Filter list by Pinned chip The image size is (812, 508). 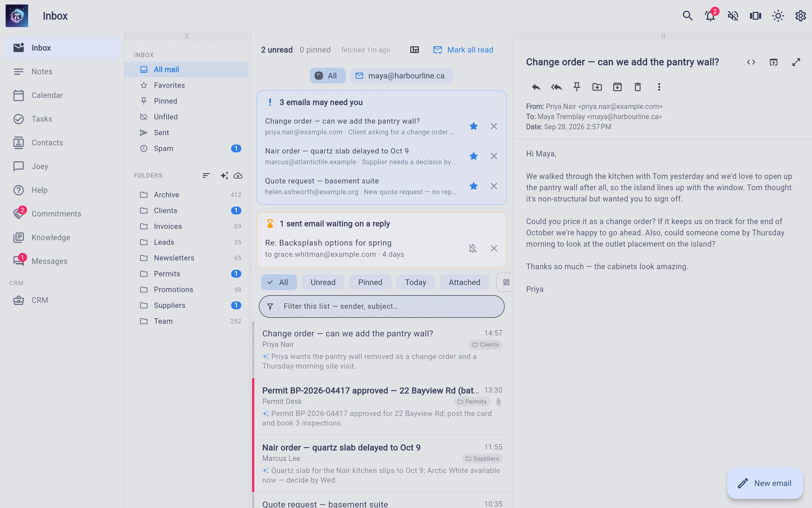[x=370, y=282]
